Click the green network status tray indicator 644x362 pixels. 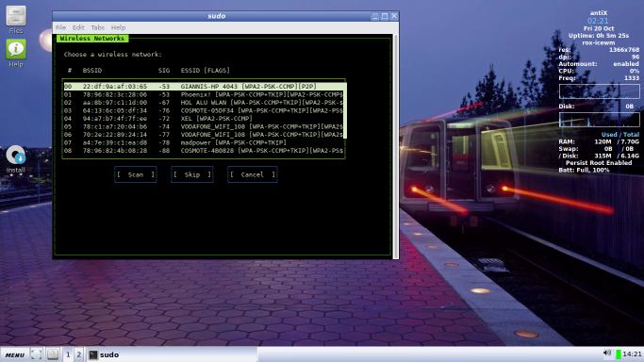pos(619,354)
